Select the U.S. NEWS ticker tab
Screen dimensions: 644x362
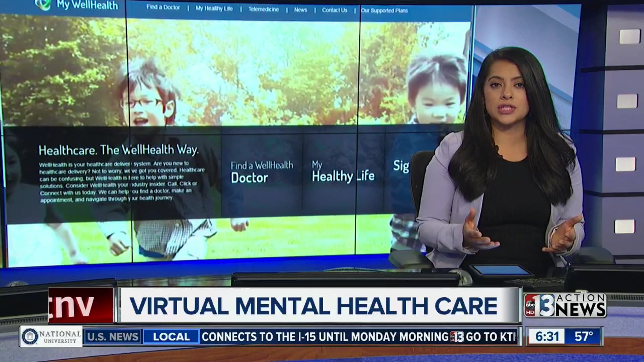pyautogui.click(x=113, y=337)
